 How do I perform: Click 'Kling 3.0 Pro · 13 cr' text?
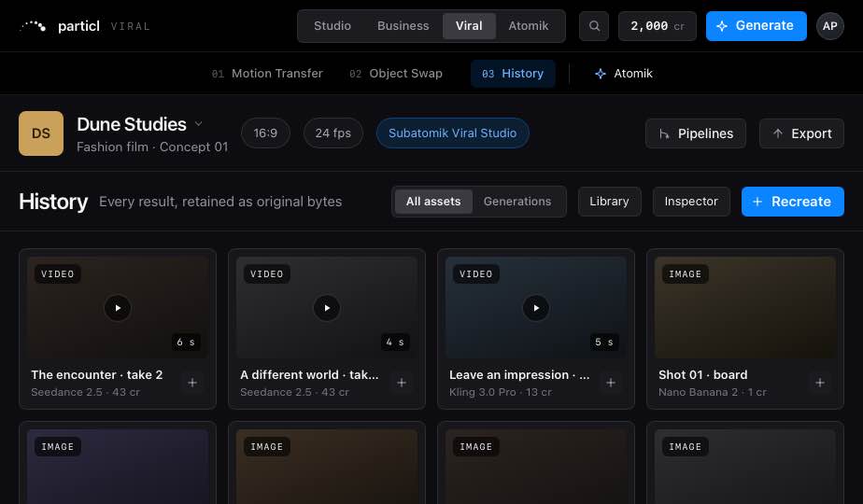click(x=501, y=392)
